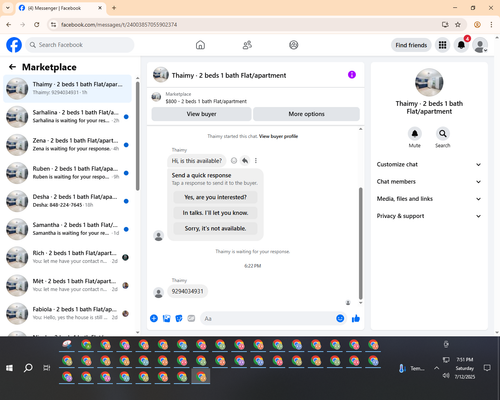Send a thumbs-up like
The width and height of the screenshot is (500, 400).
coord(356,318)
